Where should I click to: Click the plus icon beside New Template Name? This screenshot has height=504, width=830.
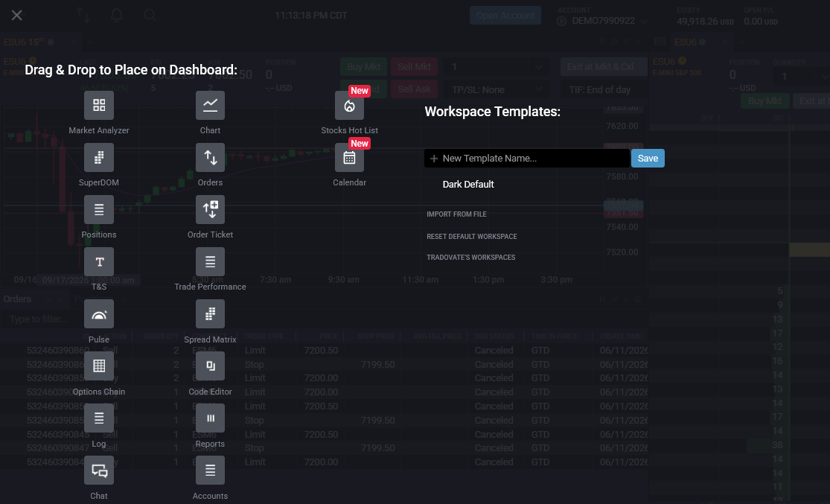(x=434, y=159)
